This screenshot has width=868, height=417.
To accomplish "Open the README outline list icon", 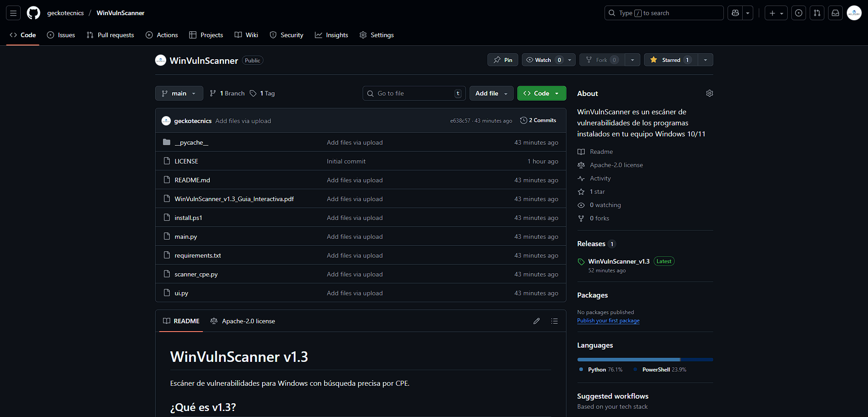I will [554, 321].
